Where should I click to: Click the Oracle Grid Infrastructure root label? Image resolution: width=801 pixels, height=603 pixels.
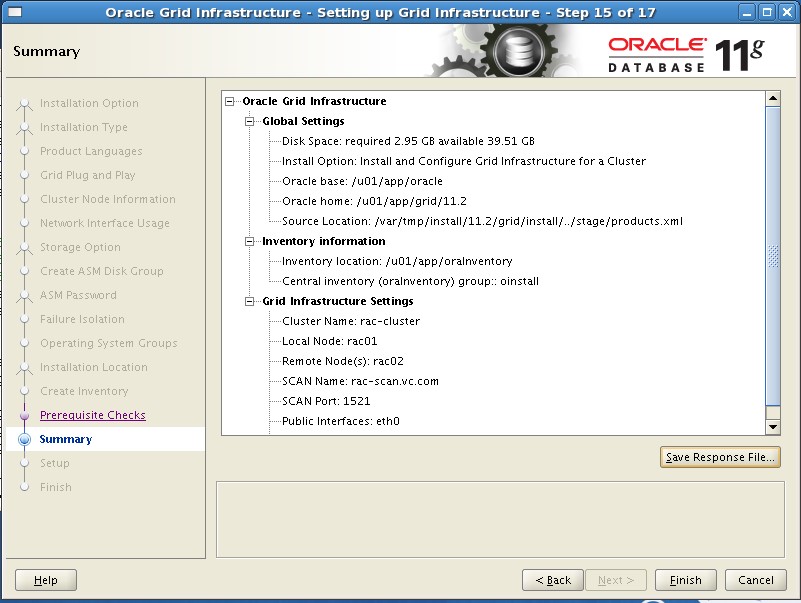pyautogui.click(x=314, y=101)
